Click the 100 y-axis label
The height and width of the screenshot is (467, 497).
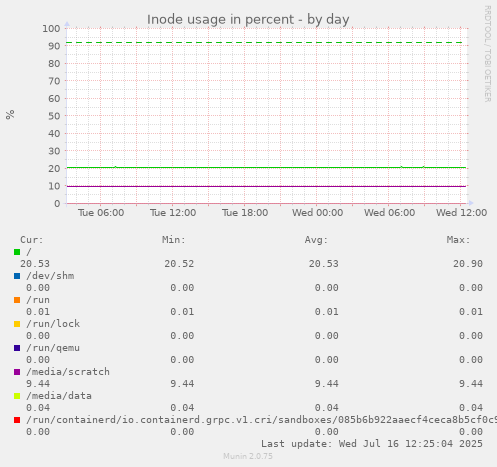(51, 28)
